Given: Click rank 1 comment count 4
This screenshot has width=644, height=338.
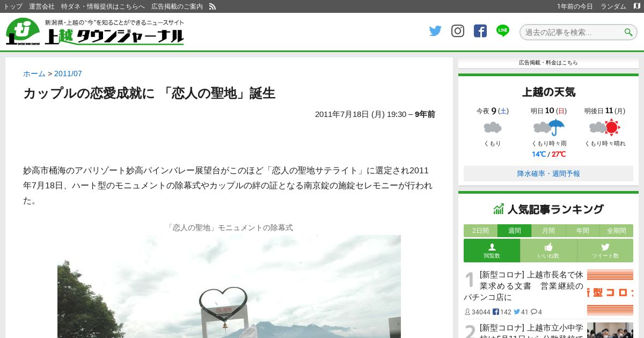Looking at the screenshot, I should point(536,312).
